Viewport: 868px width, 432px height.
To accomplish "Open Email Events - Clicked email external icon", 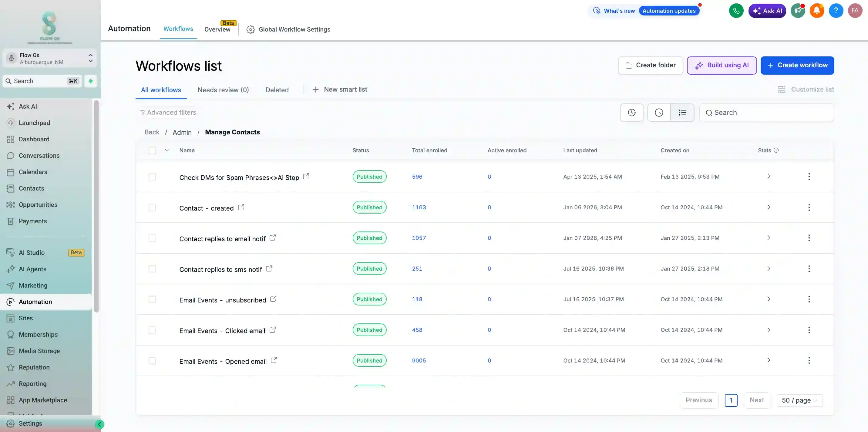I will click(273, 329).
